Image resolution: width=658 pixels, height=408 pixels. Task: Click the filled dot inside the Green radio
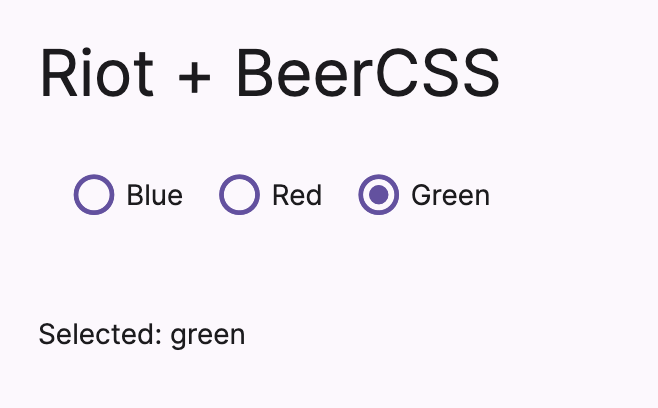click(379, 195)
